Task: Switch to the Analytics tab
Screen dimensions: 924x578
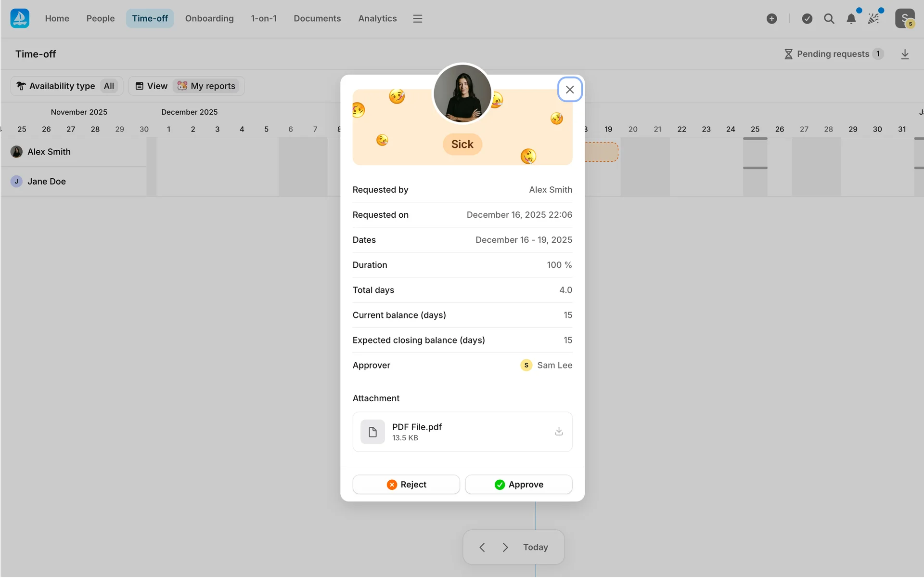Action: coord(377,18)
